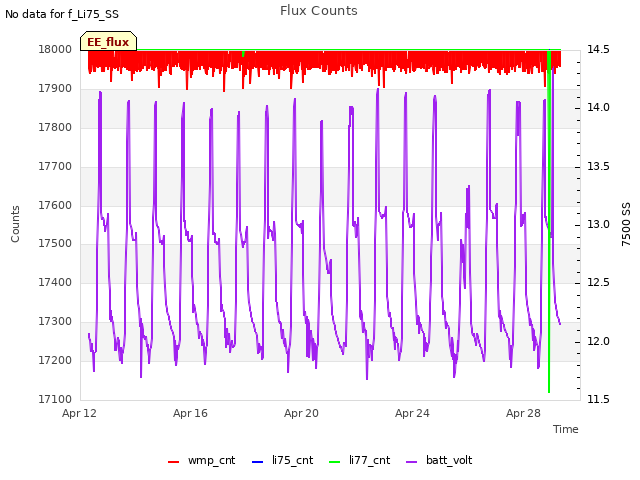Click the 17500 y-axis tick label
This screenshot has width=640, height=480.
tap(55, 243)
